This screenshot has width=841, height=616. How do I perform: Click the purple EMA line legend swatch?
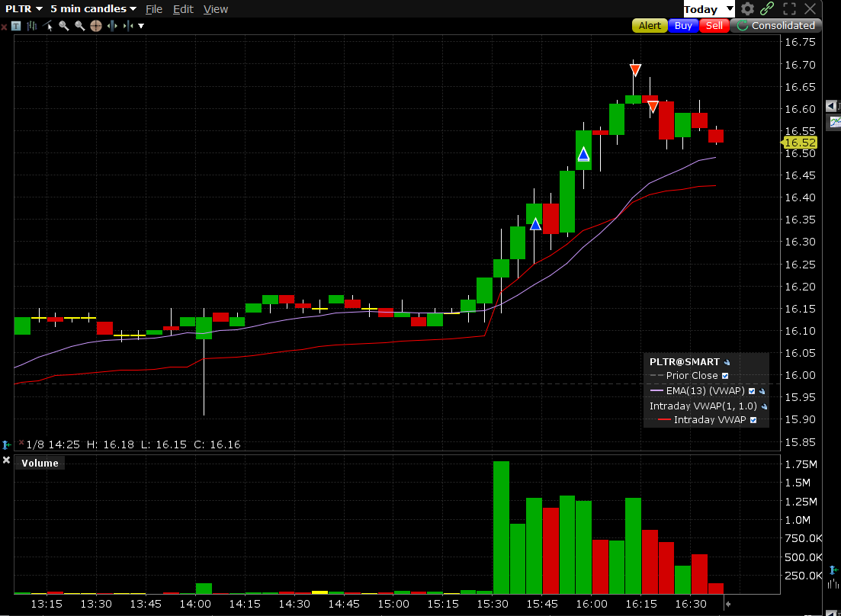point(656,391)
